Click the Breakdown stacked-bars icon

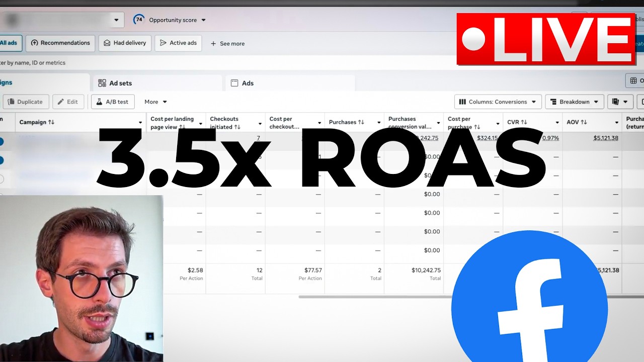554,102
